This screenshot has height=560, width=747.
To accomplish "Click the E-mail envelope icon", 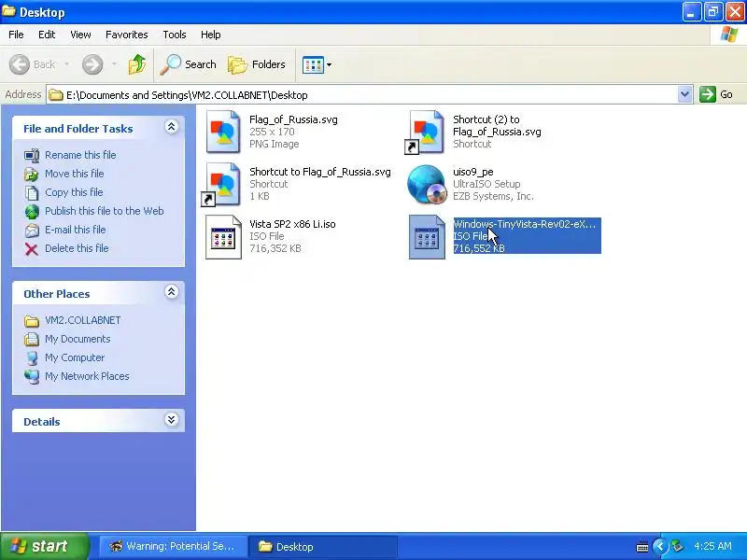I will point(32,230).
